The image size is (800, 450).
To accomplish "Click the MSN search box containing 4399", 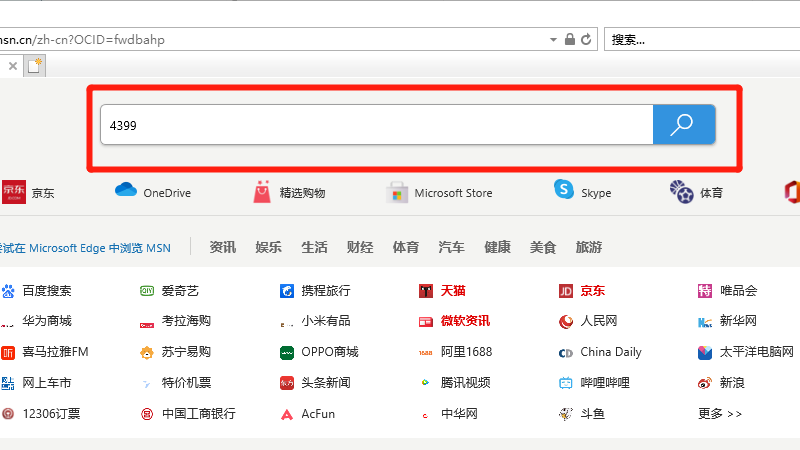I will pos(375,125).
